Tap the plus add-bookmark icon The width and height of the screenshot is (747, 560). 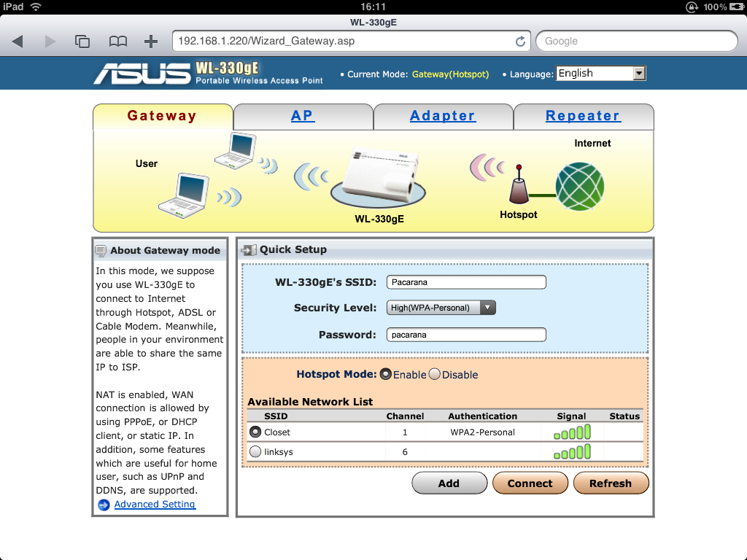151,42
